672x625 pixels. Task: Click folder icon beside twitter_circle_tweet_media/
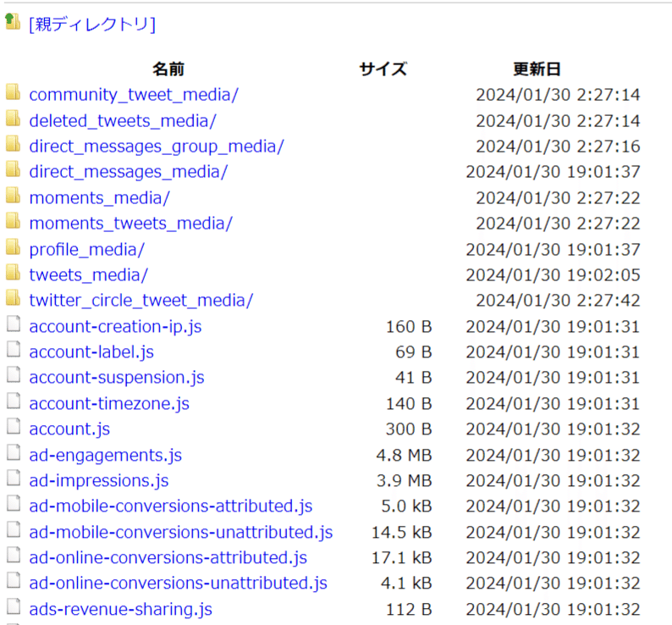pos(13,297)
